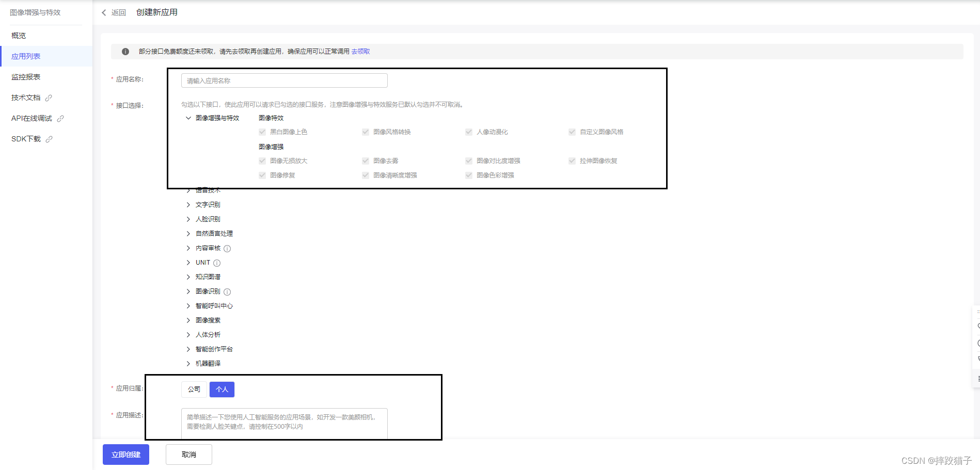Toggle the 黑白图像上色 checkbox
Image resolution: width=980 pixels, height=470 pixels.
coord(262,132)
